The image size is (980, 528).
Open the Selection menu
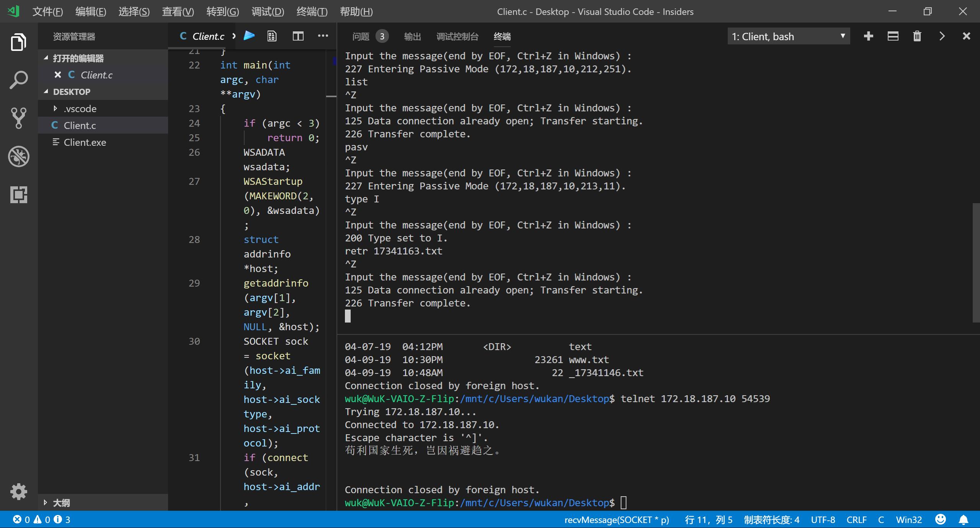click(134, 11)
